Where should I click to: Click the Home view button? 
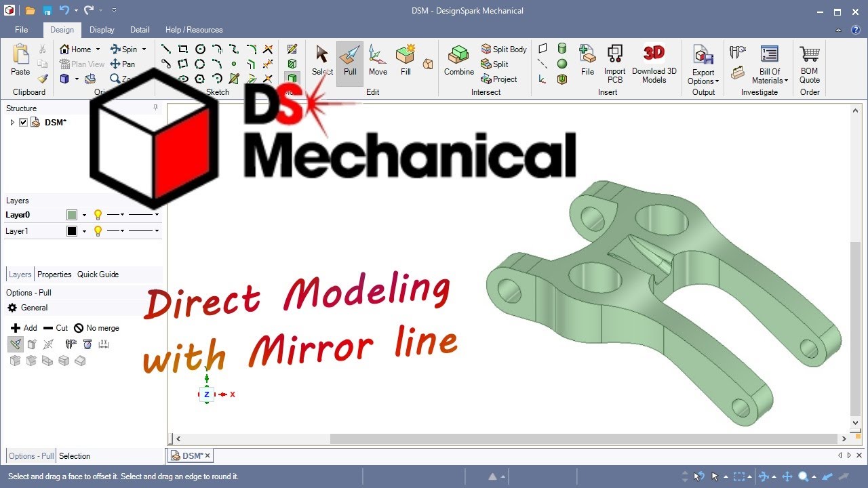(75, 49)
